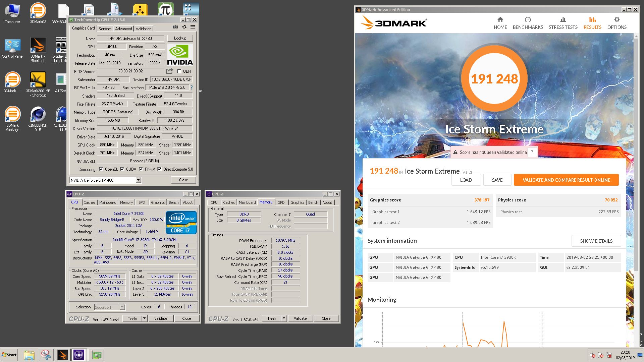644x362 pixels.
Task: Click the LOAD button in 3DMark
Action: click(466, 180)
